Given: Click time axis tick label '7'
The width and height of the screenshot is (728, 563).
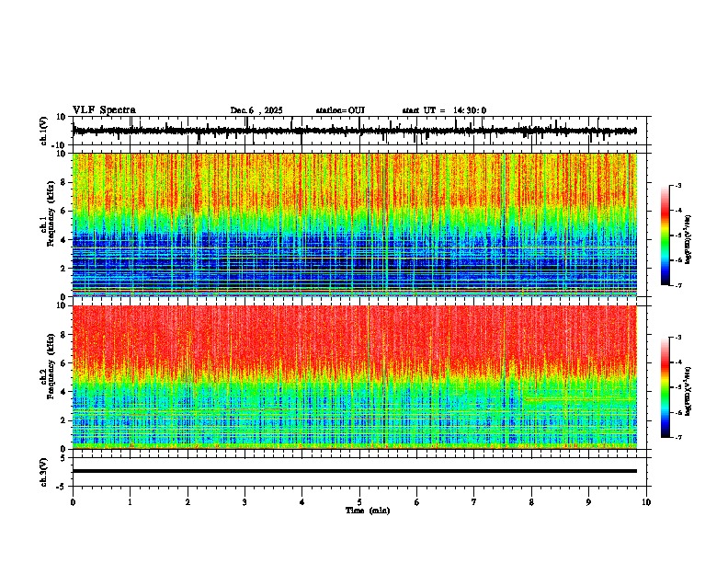Looking at the screenshot, I should [x=474, y=502].
